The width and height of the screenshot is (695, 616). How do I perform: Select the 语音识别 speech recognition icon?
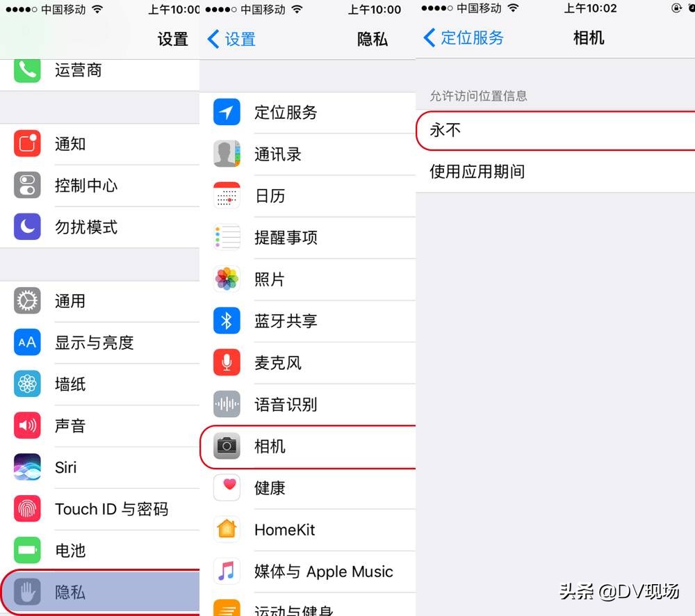click(226, 404)
